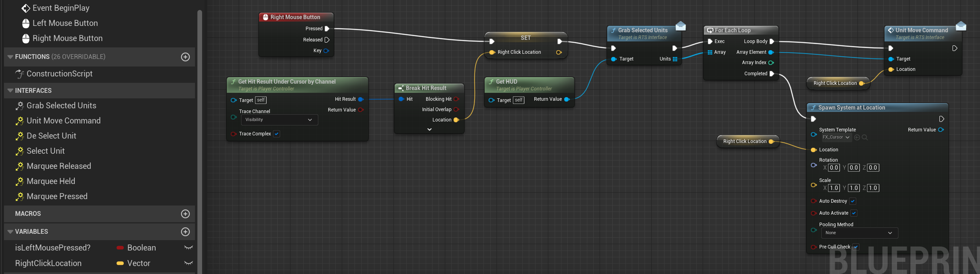Toggle the Auto Destroy checkbox
This screenshot has width=980, height=274.
[x=853, y=201]
